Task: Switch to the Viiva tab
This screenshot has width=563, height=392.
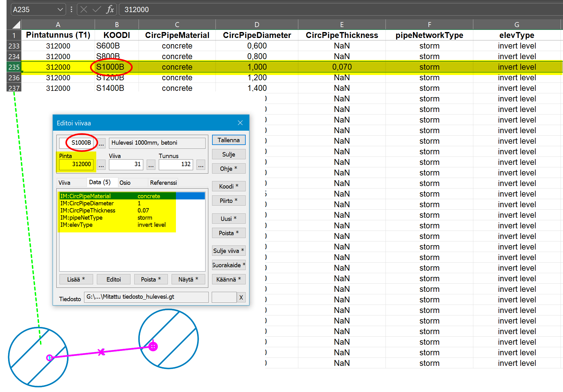Action: coord(64,183)
